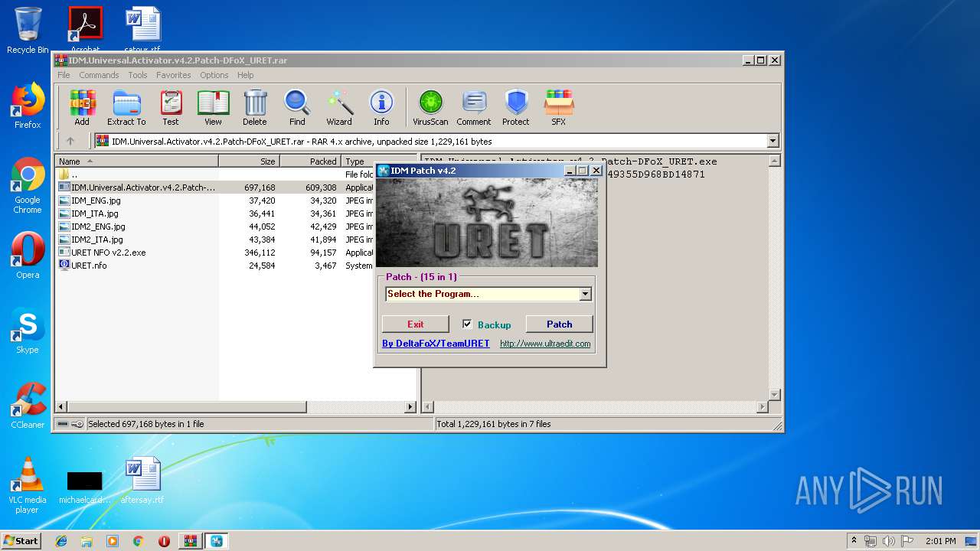Open VLC media player shortcut
Viewport: 980px width, 551px height.
28,485
